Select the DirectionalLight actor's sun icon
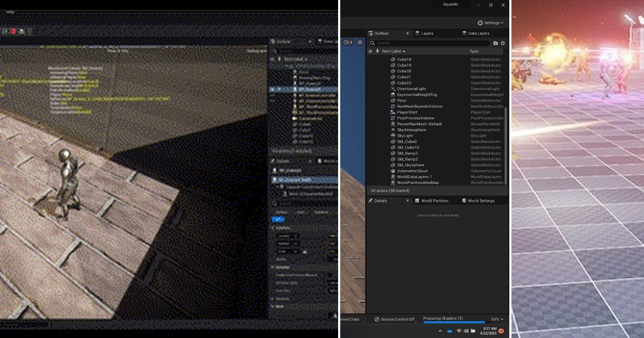 tap(393, 89)
